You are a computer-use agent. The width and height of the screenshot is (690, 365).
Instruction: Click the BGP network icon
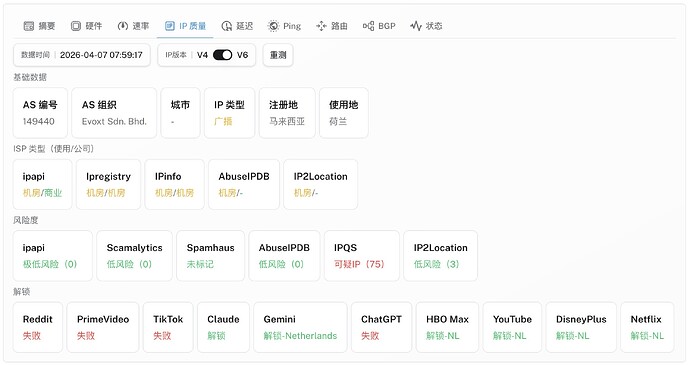point(368,26)
